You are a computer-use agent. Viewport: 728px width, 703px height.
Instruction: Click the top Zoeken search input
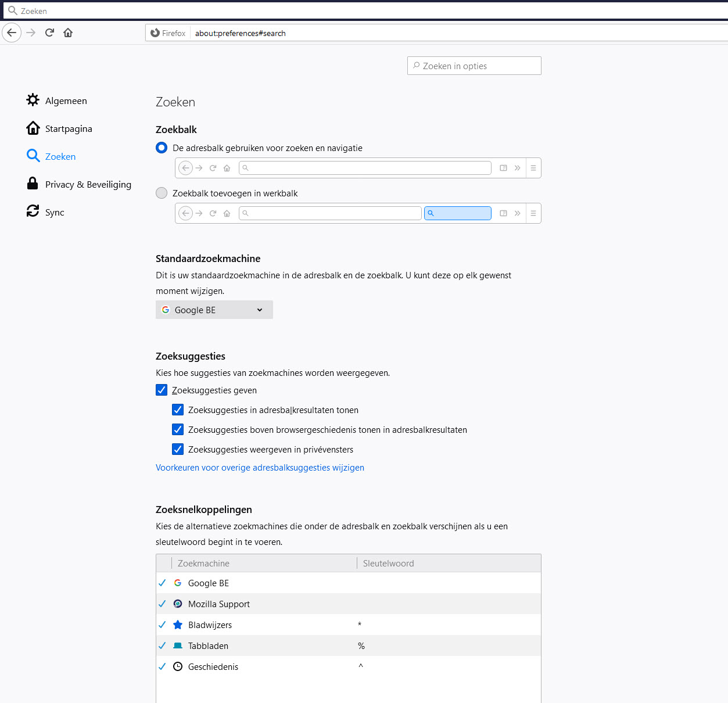click(365, 10)
